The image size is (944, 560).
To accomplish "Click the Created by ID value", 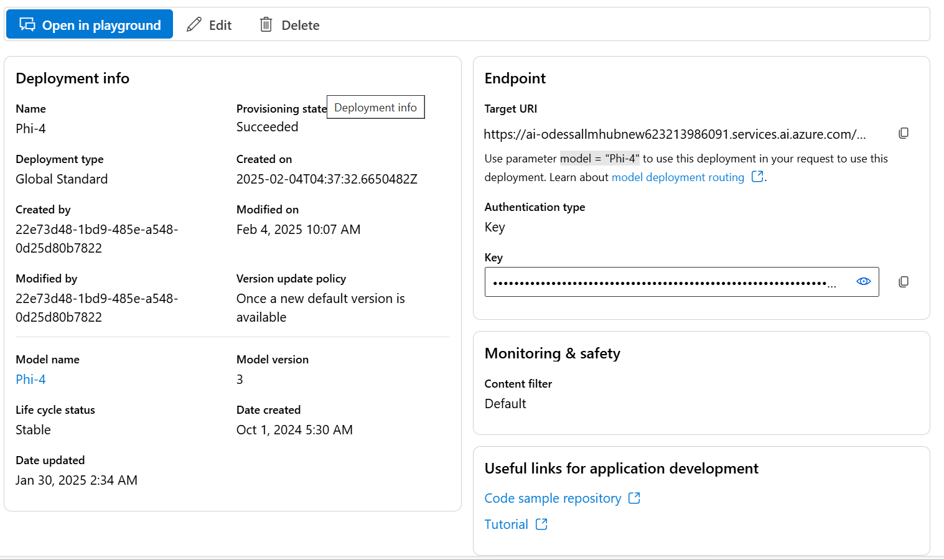I will (x=97, y=239).
